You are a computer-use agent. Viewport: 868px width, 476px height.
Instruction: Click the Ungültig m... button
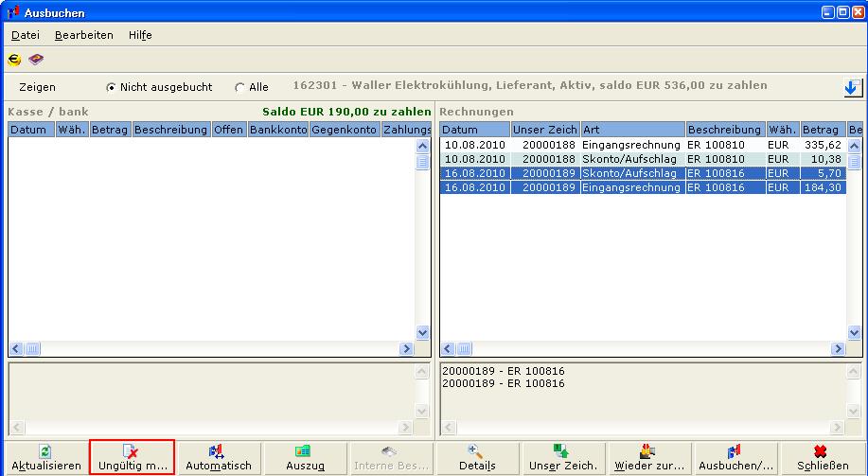(133, 458)
